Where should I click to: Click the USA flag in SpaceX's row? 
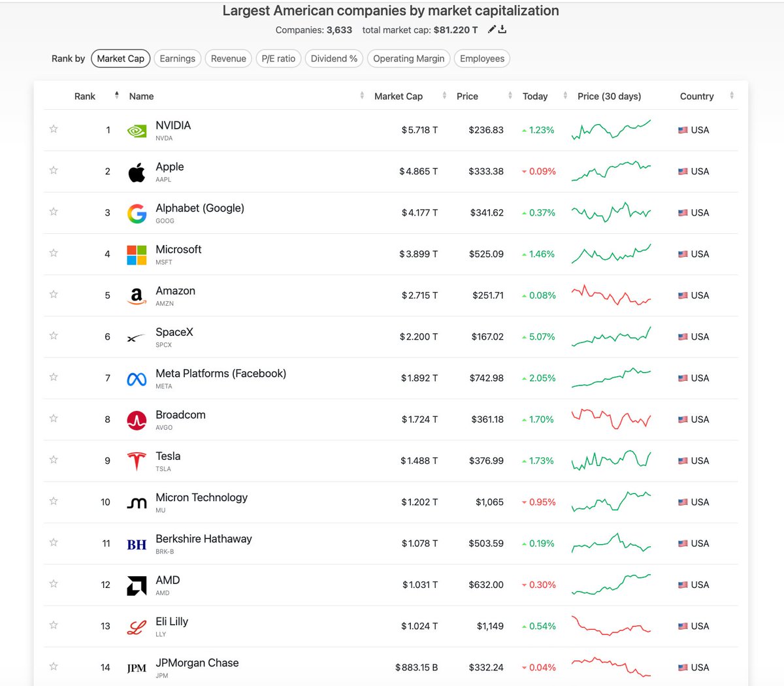pos(683,337)
